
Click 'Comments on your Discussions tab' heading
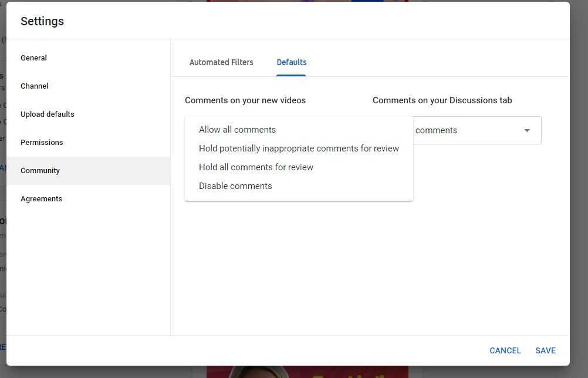point(442,100)
